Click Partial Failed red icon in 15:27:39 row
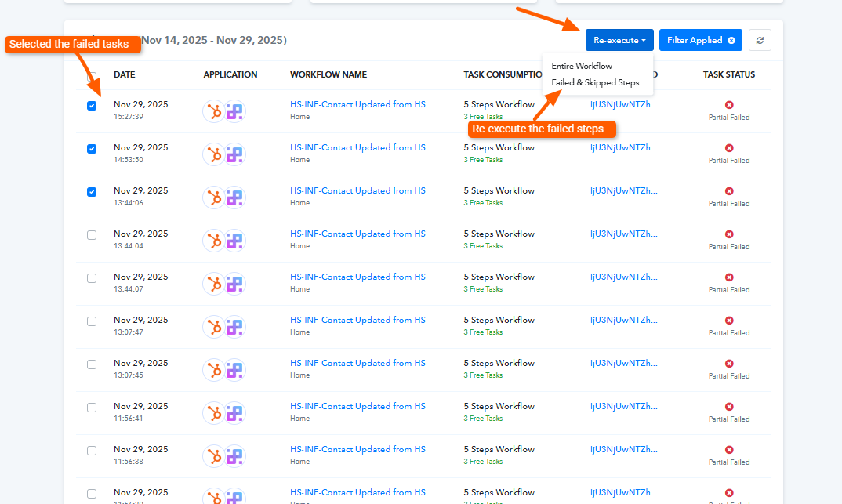This screenshot has height=504, width=842. 729,105
